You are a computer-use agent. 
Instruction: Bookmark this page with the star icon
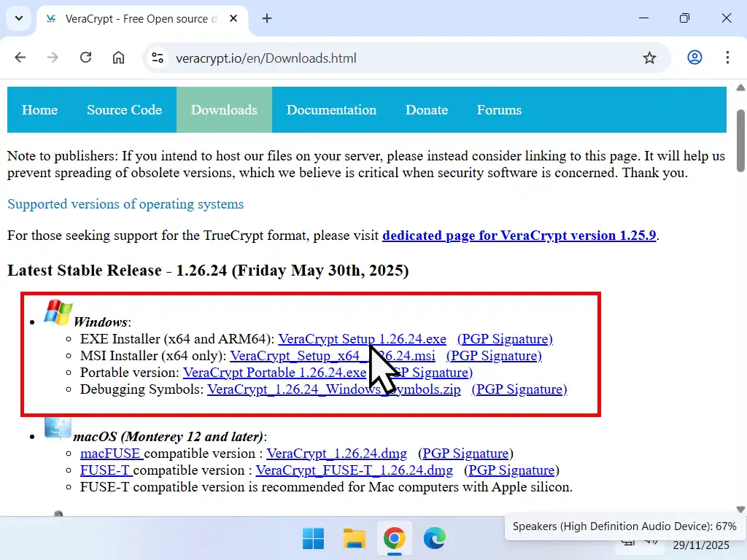click(x=649, y=57)
